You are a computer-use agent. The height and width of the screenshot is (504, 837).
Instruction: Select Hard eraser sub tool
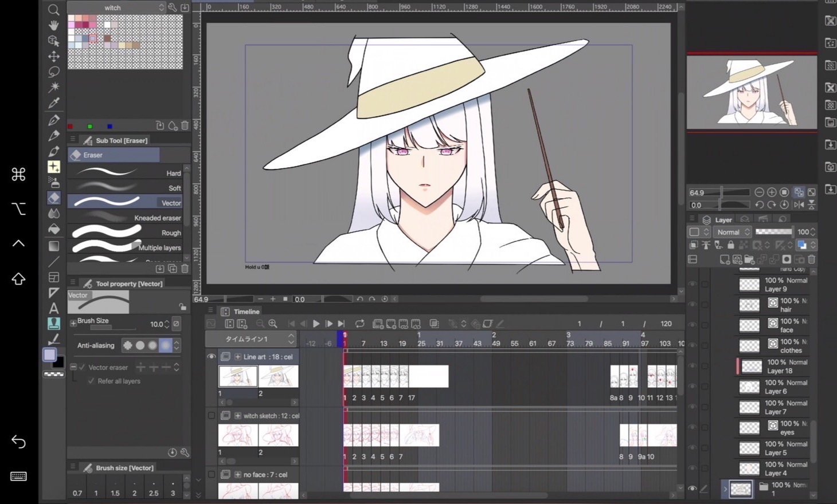click(x=125, y=172)
